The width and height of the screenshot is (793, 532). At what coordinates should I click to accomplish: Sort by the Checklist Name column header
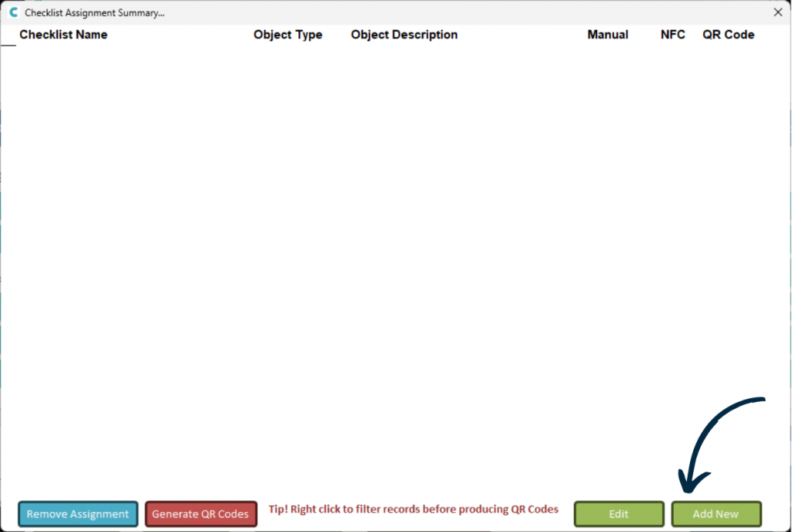pyautogui.click(x=64, y=35)
